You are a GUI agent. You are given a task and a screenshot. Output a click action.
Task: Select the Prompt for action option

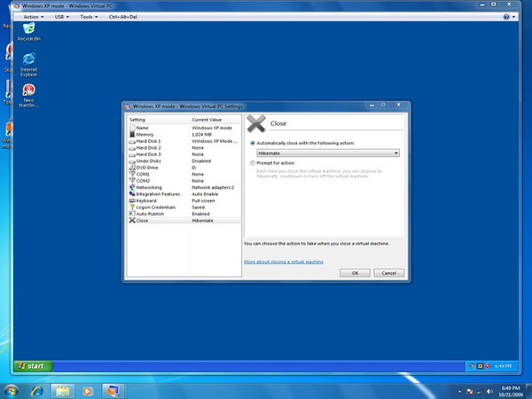click(253, 163)
